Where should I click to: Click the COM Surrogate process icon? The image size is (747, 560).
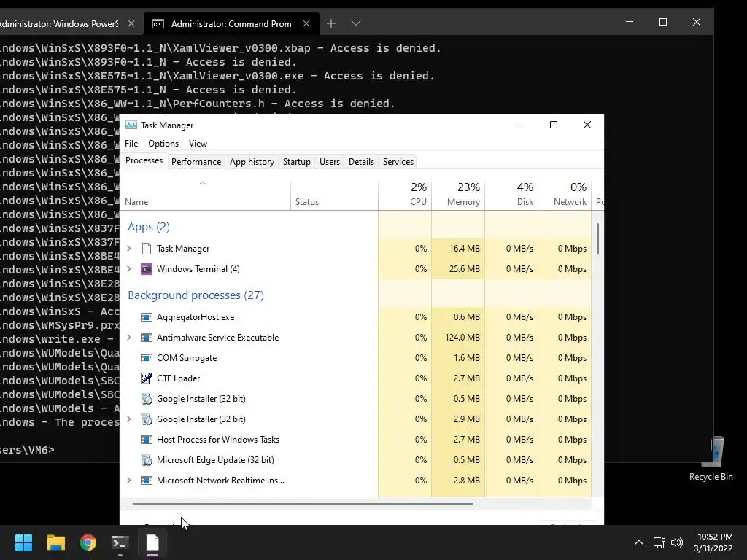click(x=147, y=358)
